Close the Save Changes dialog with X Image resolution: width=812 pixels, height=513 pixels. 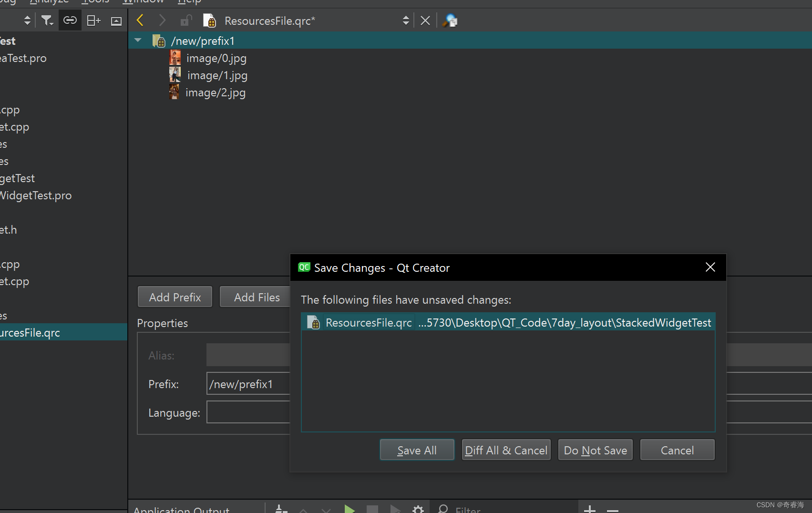coord(710,267)
